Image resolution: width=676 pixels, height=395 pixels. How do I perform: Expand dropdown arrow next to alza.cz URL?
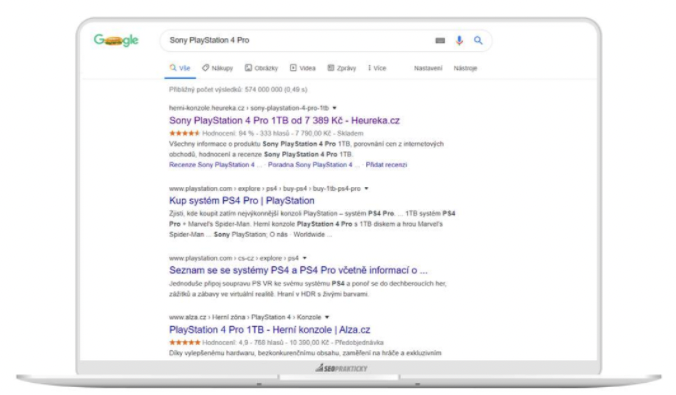coord(327,317)
